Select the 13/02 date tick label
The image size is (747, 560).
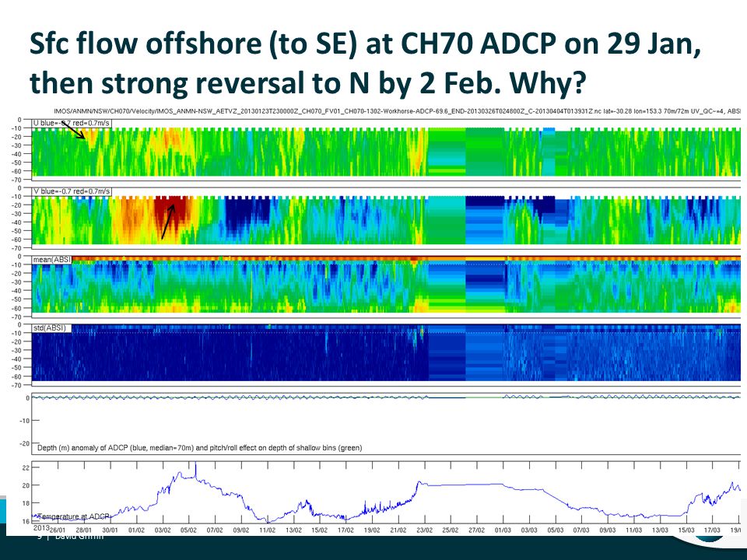(x=293, y=530)
